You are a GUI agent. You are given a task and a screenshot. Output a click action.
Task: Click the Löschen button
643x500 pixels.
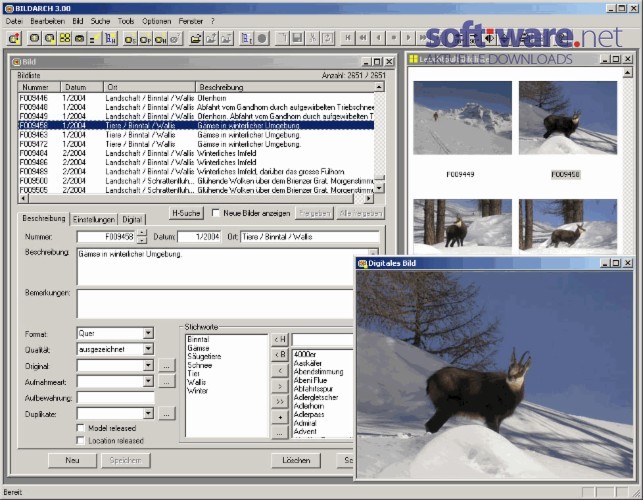(x=296, y=460)
